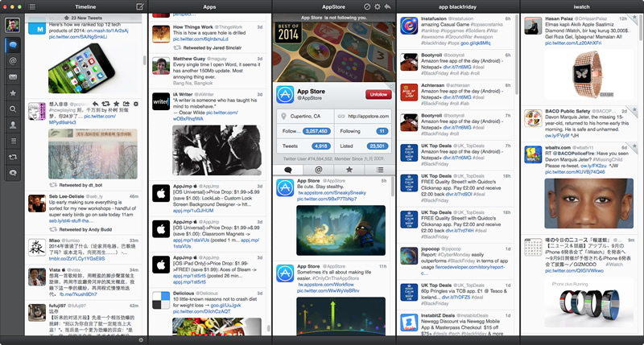Open the fiercedeveloper.com link in jopocop tweet
644x345 pixels.
[469, 267]
